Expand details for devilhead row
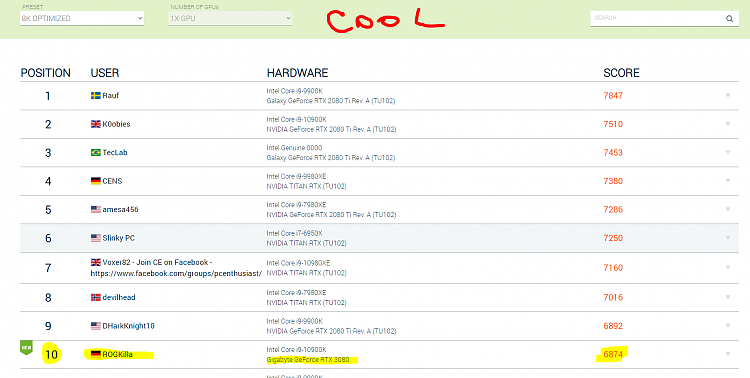Screen dimensions: 750x378 click(728, 297)
